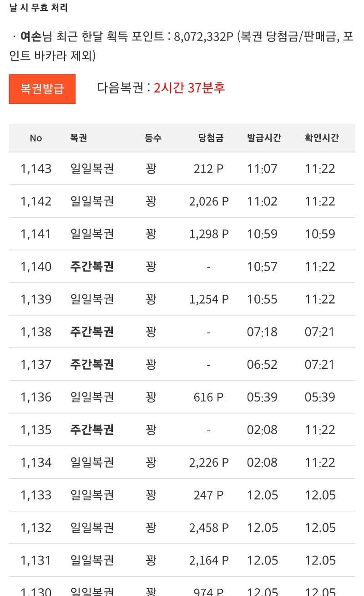The image size is (364, 596).
Task: Select the 일일복권 entry in row 1,133
Action: click(92, 495)
